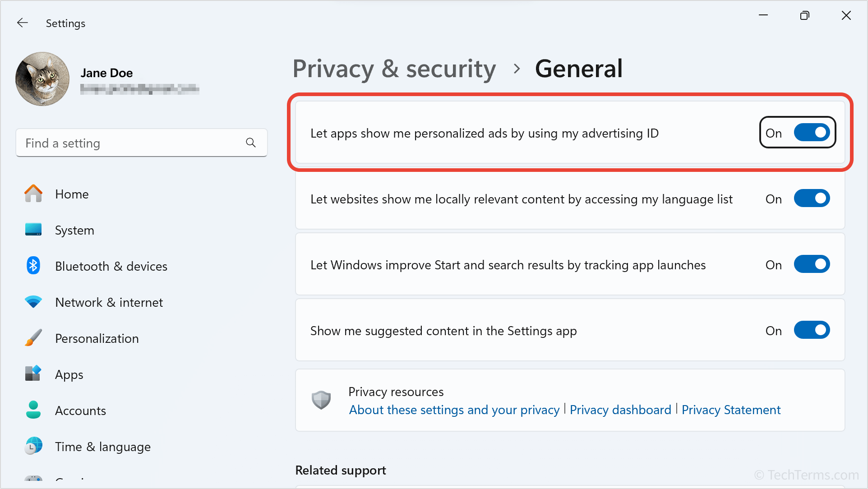The height and width of the screenshot is (489, 868).
Task: Restore down the Settings window
Action: click(x=805, y=15)
